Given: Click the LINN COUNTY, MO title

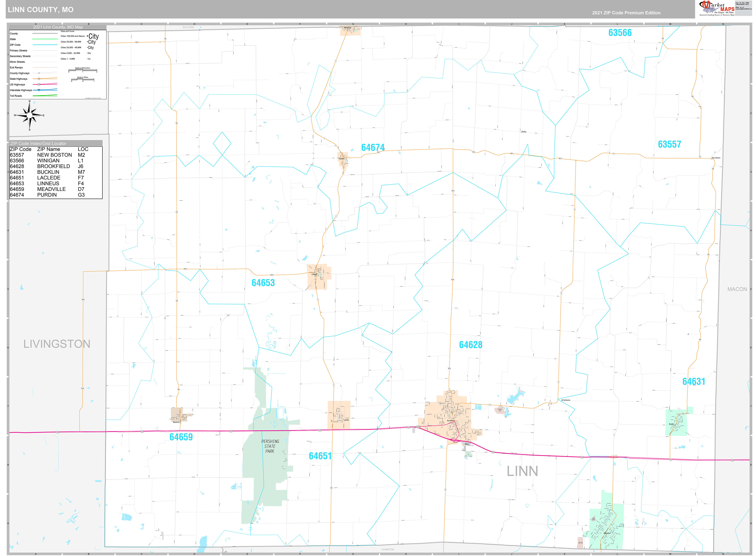Looking at the screenshot, I should click(40, 9).
